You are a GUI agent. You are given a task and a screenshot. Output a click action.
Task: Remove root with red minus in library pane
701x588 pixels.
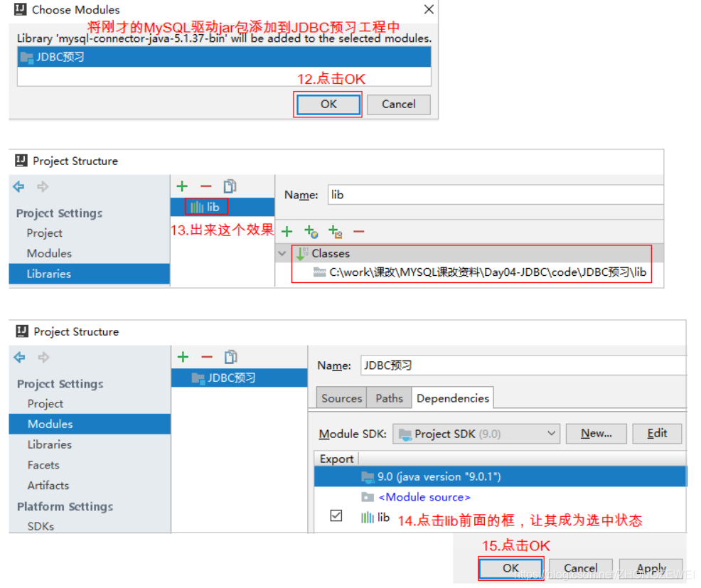[358, 232]
